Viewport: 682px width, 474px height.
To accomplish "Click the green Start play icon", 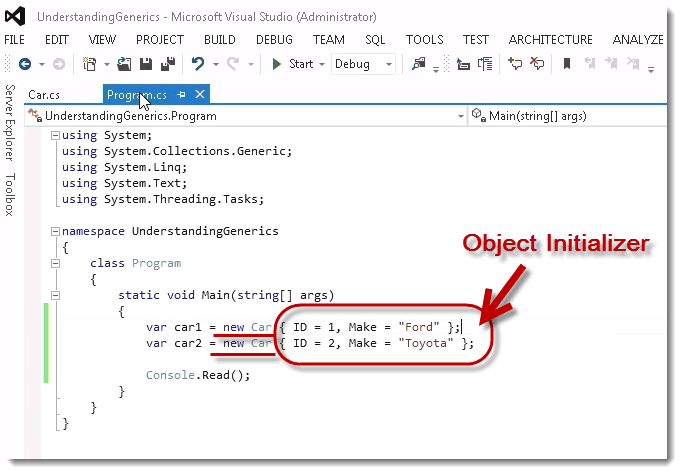I will point(276,64).
